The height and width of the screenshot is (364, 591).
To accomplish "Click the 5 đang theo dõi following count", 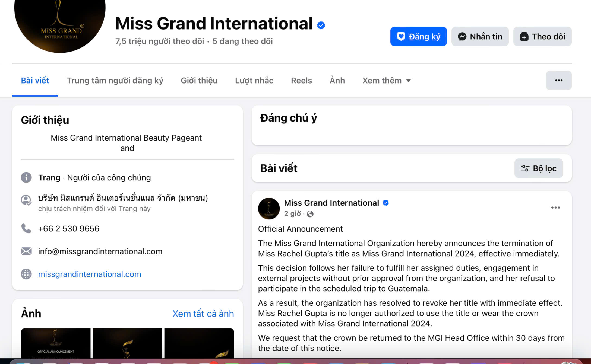I will tap(242, 41).
